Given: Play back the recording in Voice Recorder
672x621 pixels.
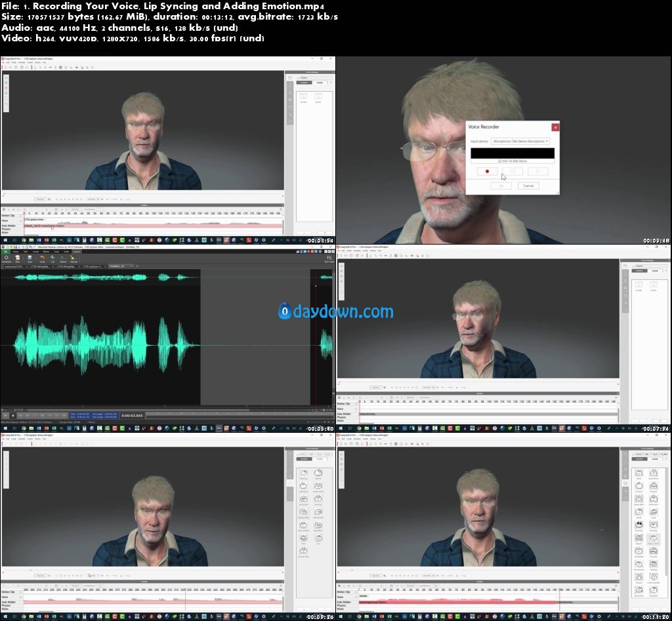Looking at the screenshot, I should [x=538, y=171].
